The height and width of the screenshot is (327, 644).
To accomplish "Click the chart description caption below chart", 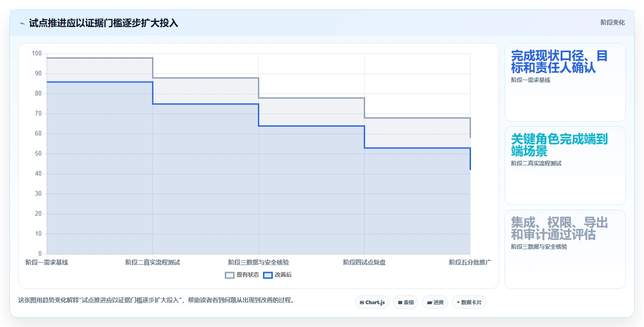I will coord(156,300).
